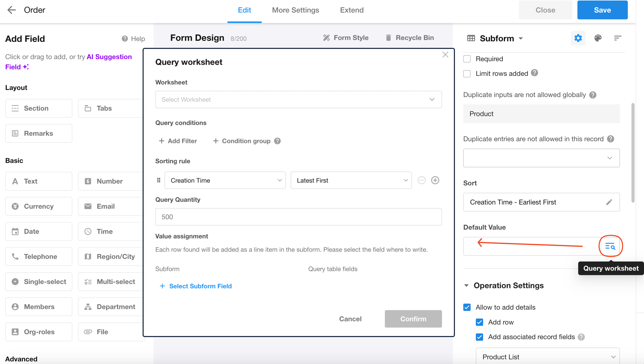The width and height of the screenshot is (644, 364).
Task: Click the back arrow next to Order
Action: pos(11,10)
